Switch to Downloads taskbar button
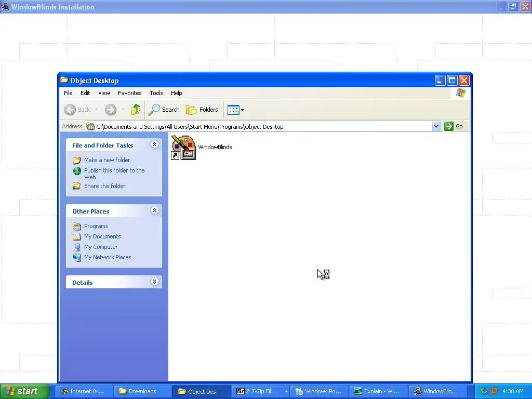 coord(142,391)
